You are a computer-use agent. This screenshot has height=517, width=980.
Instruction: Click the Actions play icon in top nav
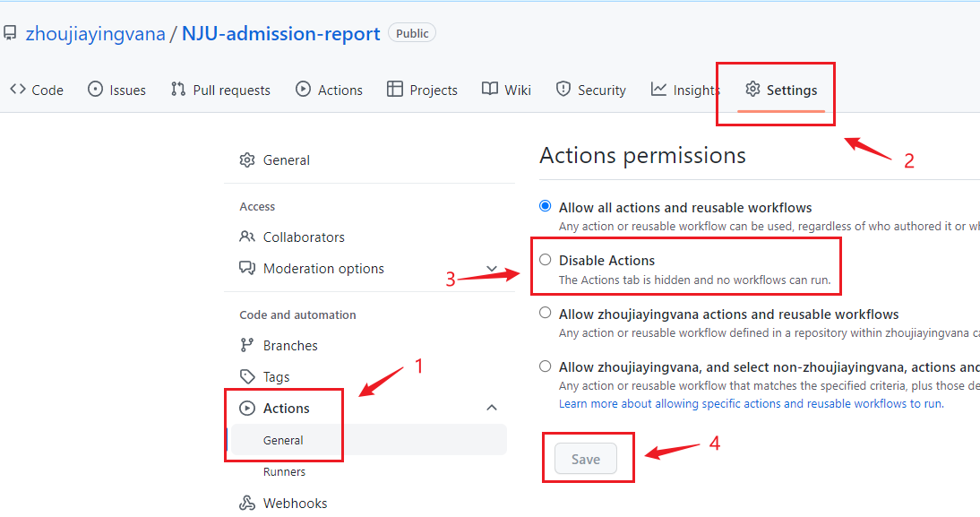(x=303, y=90)
